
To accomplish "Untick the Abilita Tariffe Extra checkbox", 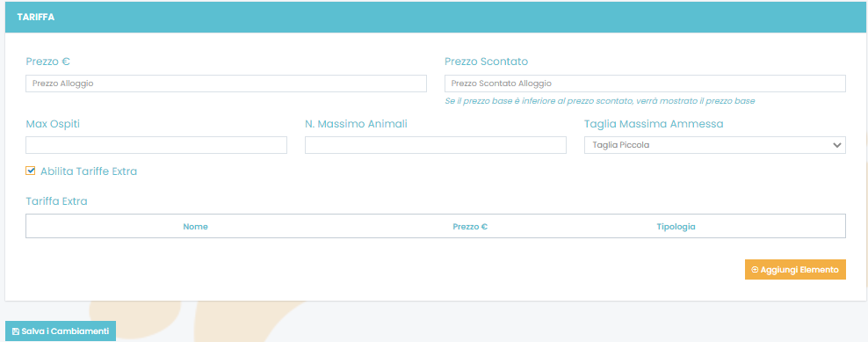I will (x=31, y=171).
